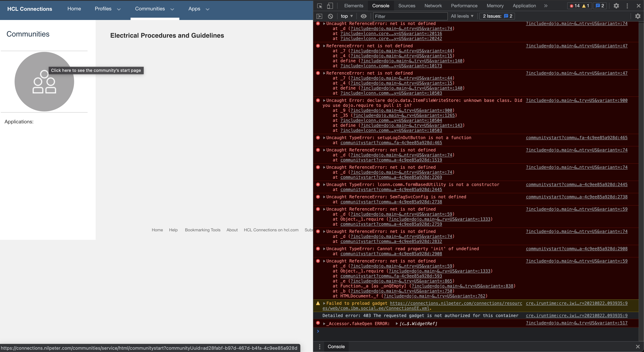
Task: Expand the WidgetRef array object
Action: coord(397,324)
